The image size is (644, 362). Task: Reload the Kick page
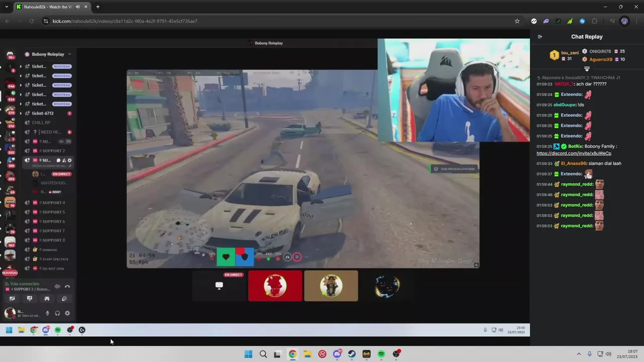click(31, 21)
